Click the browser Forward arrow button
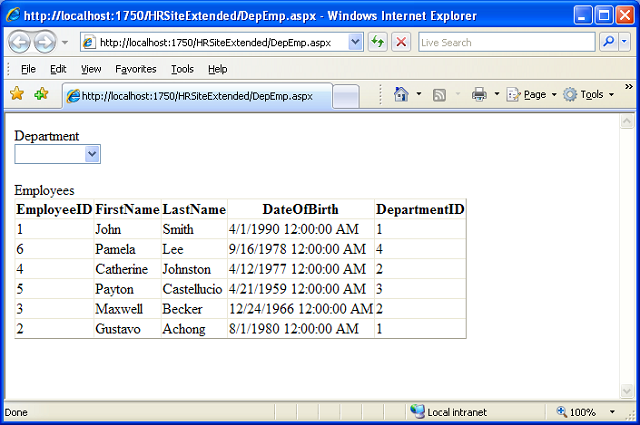 [45, 42]
